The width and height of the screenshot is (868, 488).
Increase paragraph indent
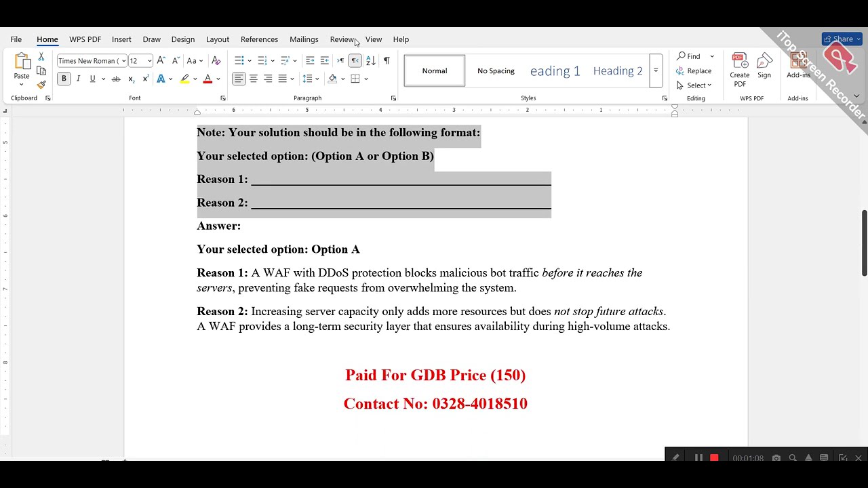(325, 60)
